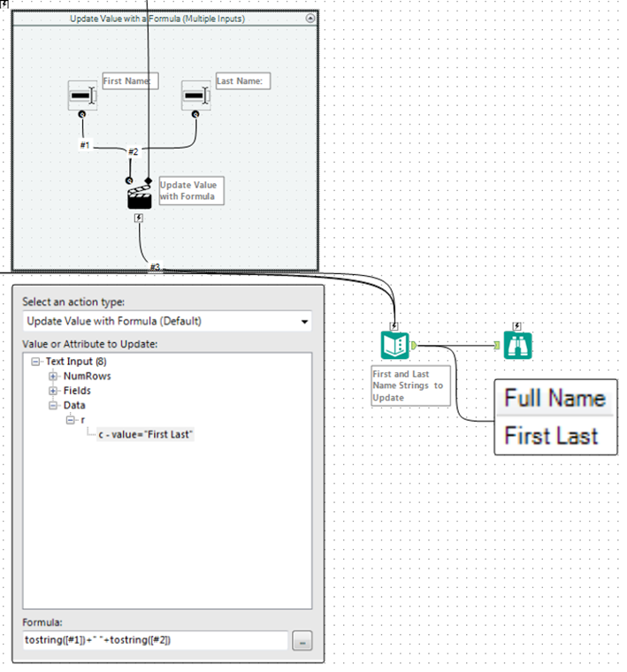Viewport: 627px width, 672px height.
Task: Collapse the Text Input (8) tree node
Action: point(35,362)
